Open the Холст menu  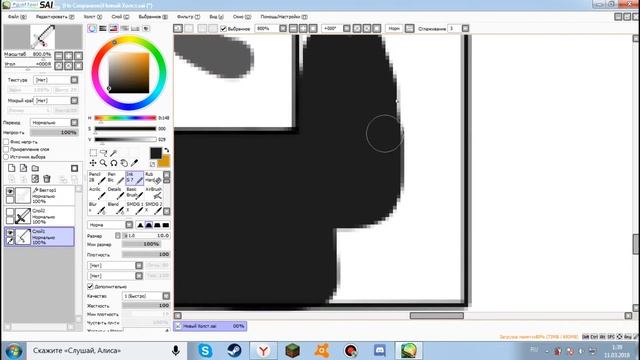click(93, 17)
